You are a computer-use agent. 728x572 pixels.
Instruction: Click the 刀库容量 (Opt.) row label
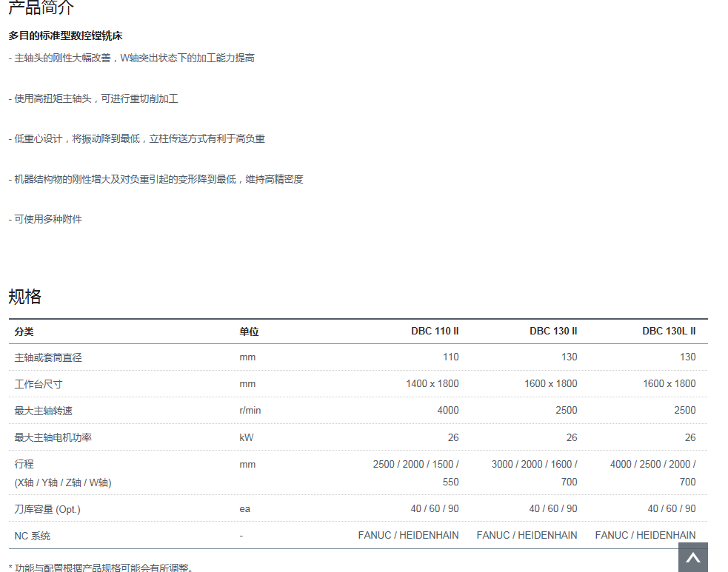tap(47, 509)
